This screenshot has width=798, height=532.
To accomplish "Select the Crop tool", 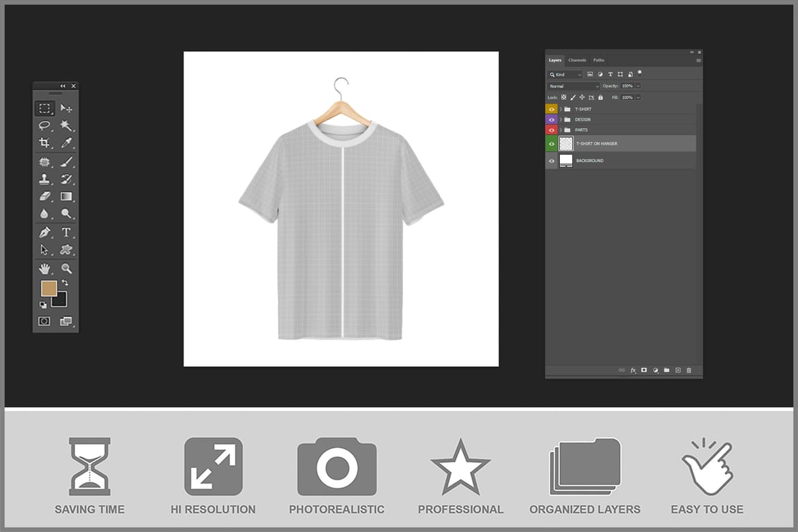I will pos(45,143).
